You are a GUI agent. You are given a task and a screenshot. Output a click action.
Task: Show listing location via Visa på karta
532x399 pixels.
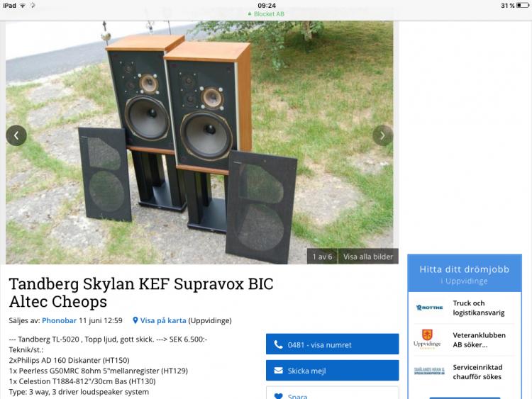(x=163, y=320)
